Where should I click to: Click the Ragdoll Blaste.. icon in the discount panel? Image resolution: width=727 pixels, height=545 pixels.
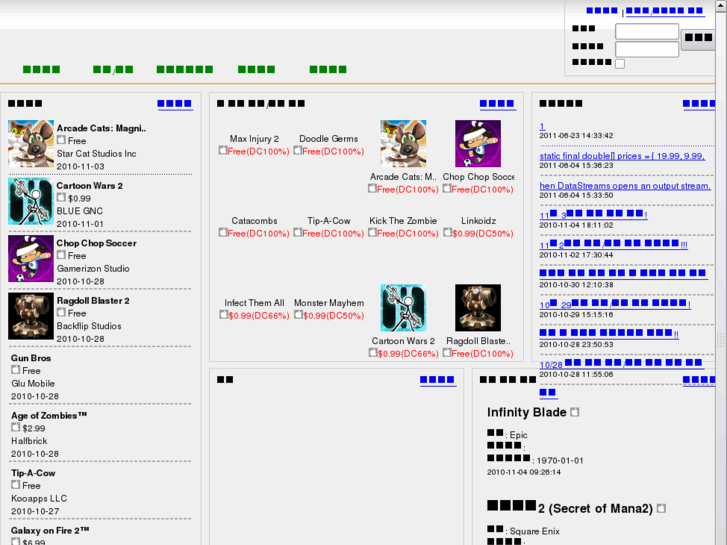point(478,308)
